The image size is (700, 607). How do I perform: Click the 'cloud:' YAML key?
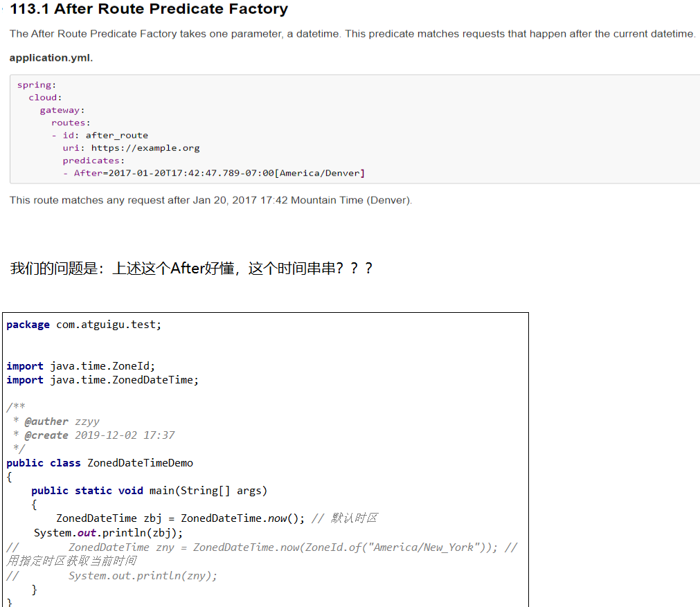coord(45,98)
